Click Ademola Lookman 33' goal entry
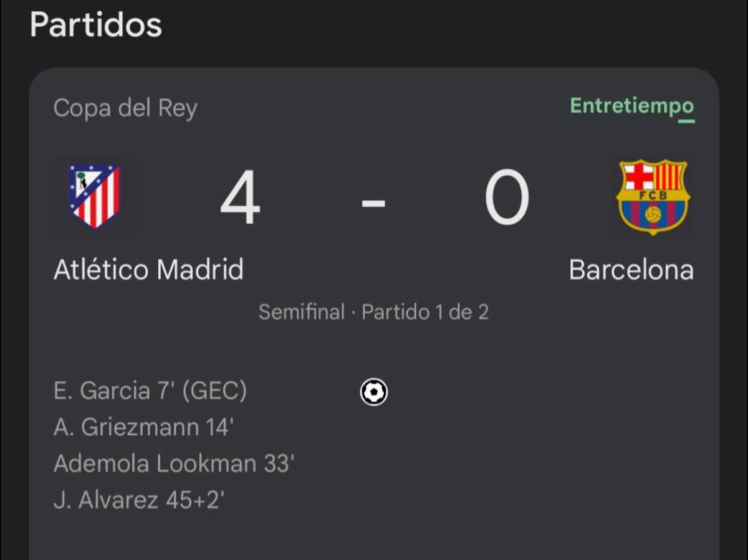This screenshot has width=748, height=560. 175,463
